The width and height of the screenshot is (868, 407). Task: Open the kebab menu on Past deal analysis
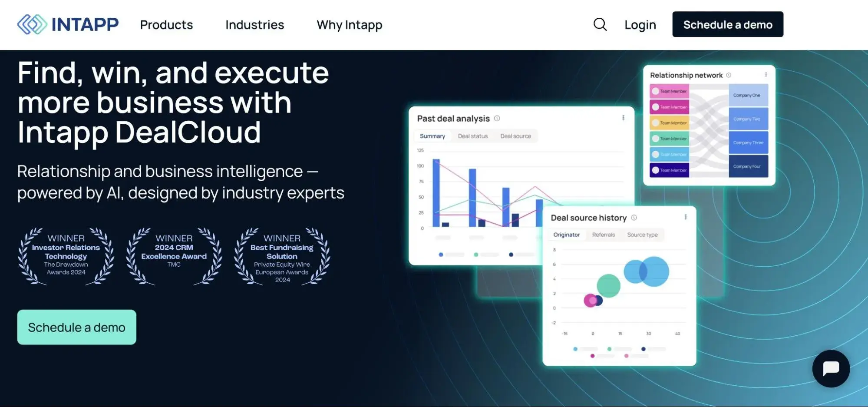(x=624, y=117)
